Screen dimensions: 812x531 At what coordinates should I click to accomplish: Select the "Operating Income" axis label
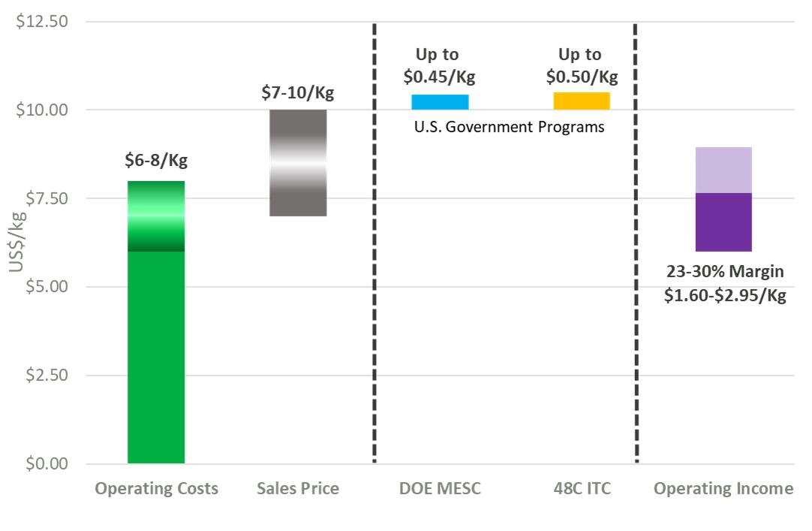point(723,489)
